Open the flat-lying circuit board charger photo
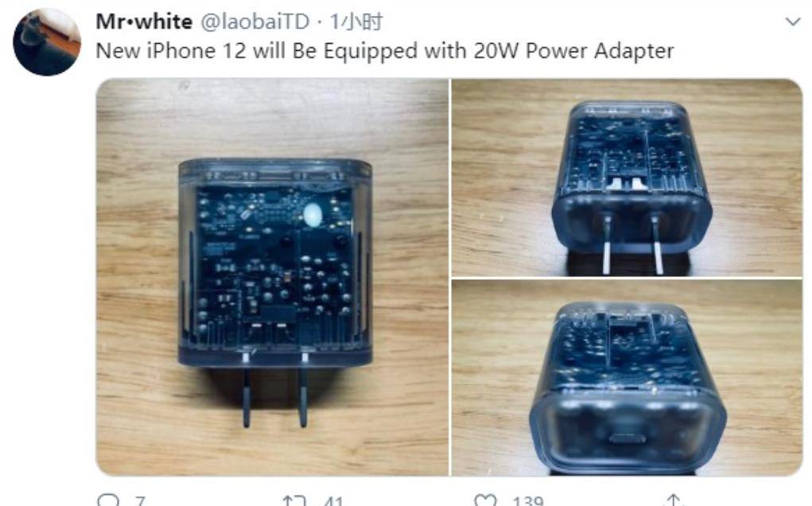This screenshot has width=812, height=506. coord(273,277)
